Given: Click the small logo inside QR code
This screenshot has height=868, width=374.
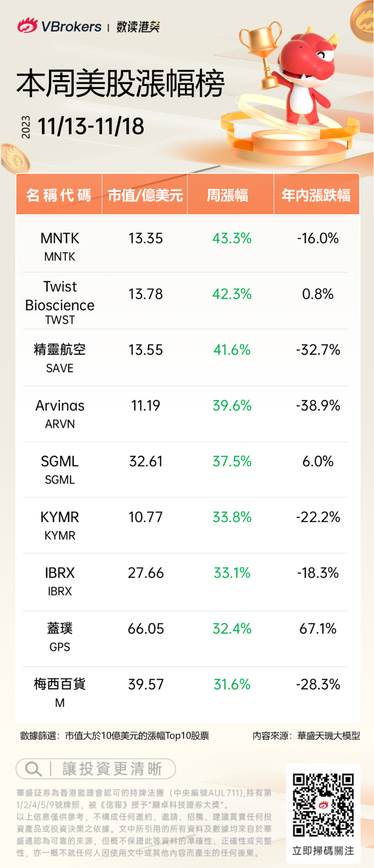Looking at the screenshot, I should click(x=323, y=805).
